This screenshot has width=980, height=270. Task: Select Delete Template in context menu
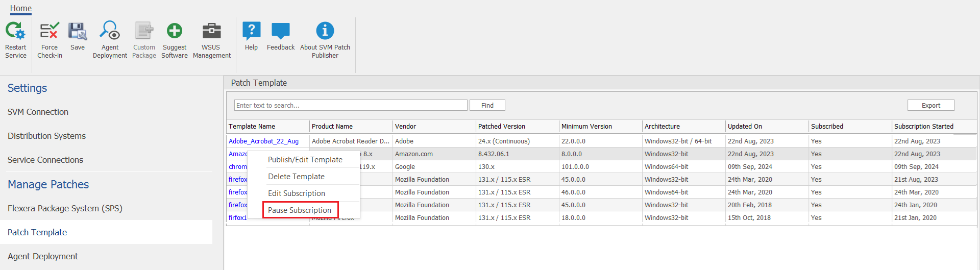(296, 177)
